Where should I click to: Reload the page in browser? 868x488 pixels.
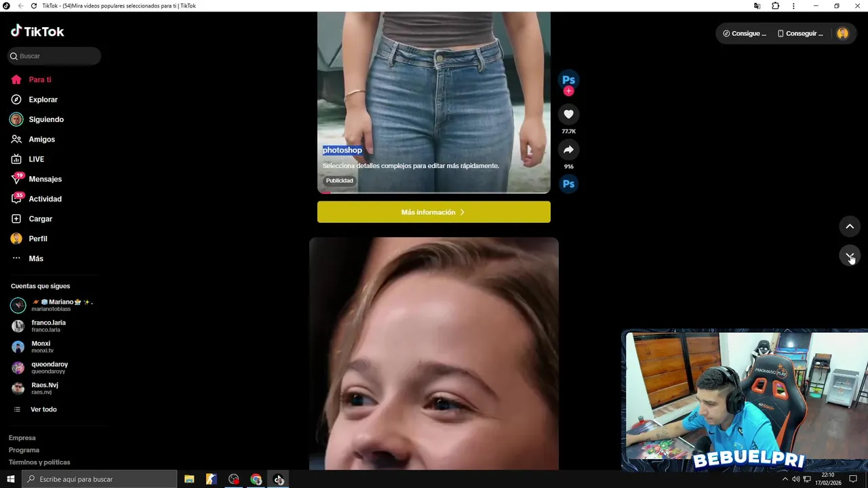pyautogui.click(x=33, y=6)
